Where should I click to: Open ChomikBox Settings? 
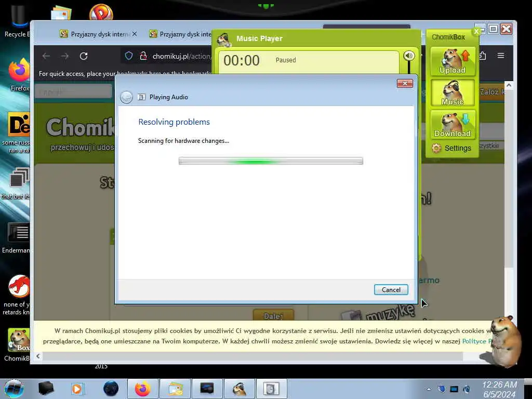click(451, 148)
